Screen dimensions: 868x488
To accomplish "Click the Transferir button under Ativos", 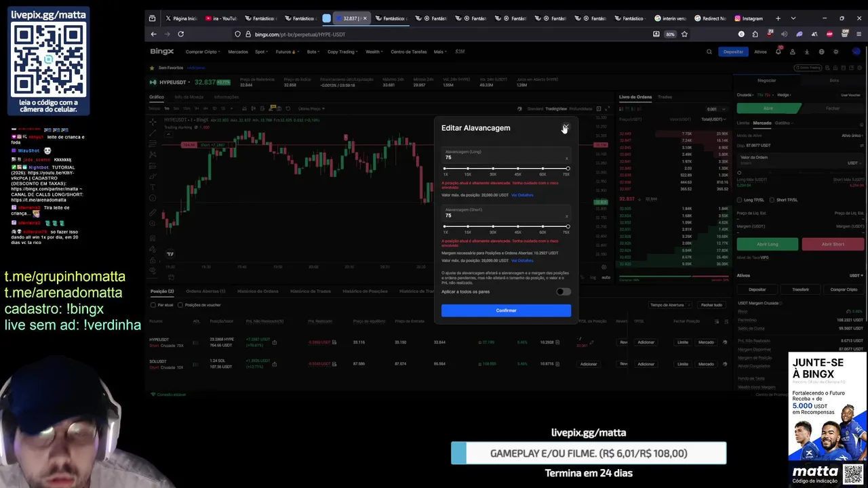I will tap(800, 289).
